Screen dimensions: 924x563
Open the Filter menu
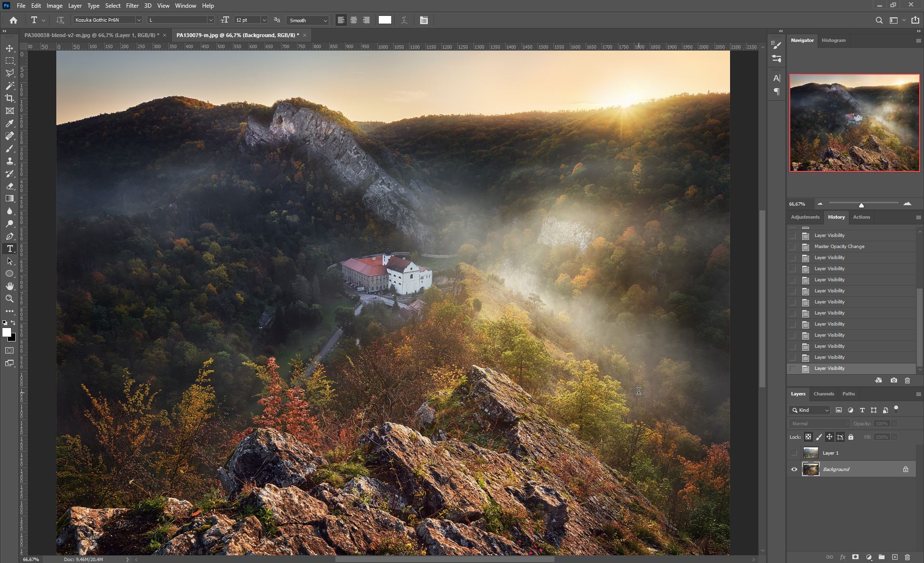coord(132,6)
